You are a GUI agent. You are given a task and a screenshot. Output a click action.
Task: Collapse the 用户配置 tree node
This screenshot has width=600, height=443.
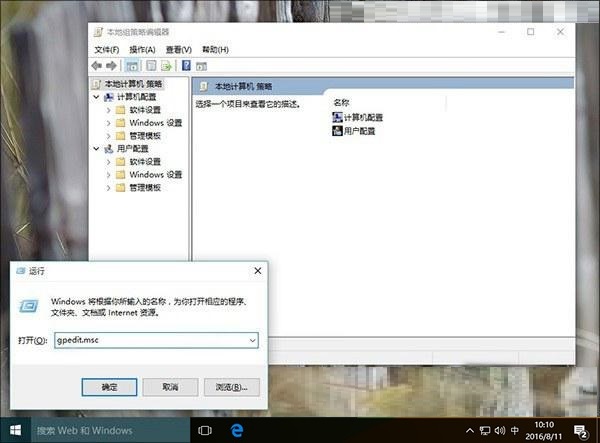[96, 148]
